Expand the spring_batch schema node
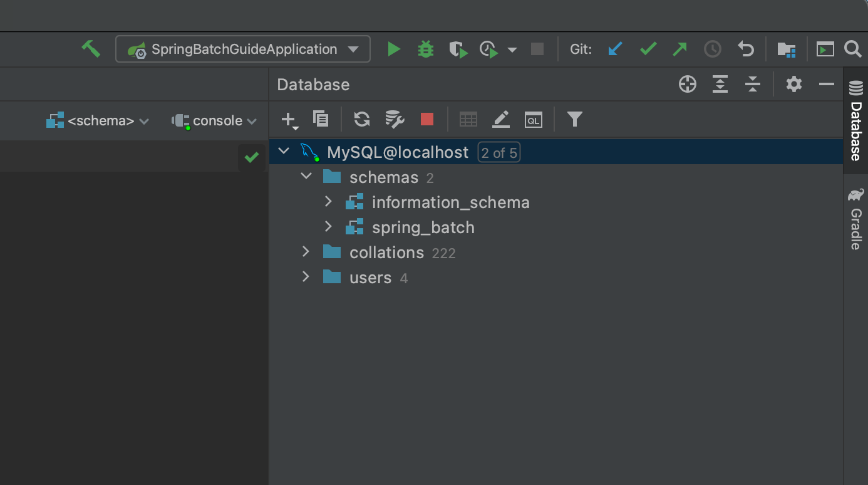 [x=328, y=227]
